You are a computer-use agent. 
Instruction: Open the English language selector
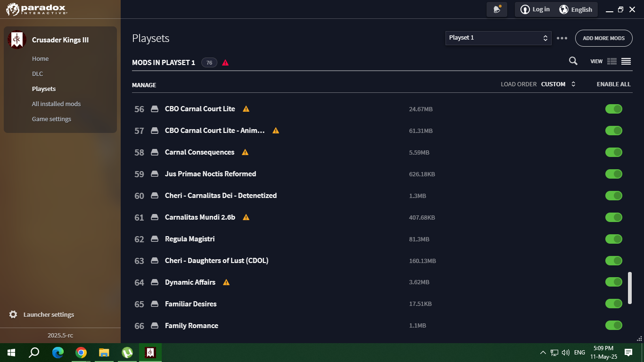click(576, 9)
